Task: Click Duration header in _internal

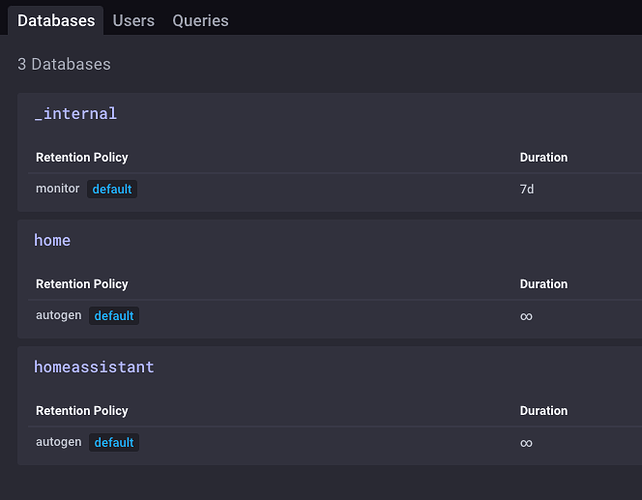Action: [x=543, y=158]
